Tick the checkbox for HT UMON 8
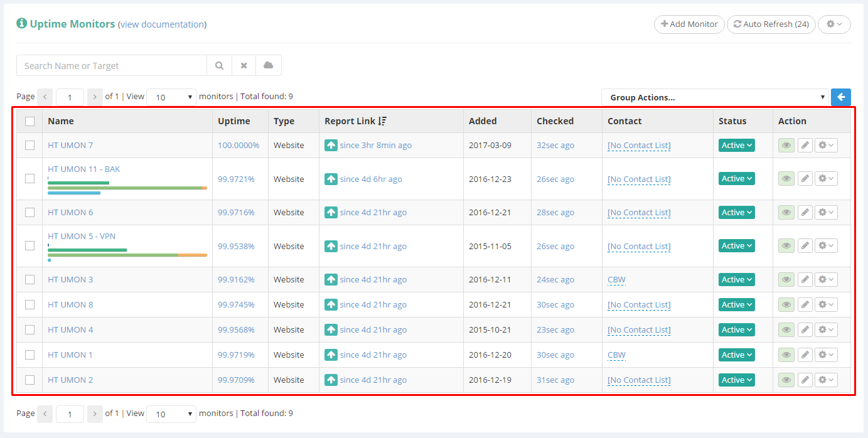868x438 pixels. pyautogui.click(x=29, y=305)
